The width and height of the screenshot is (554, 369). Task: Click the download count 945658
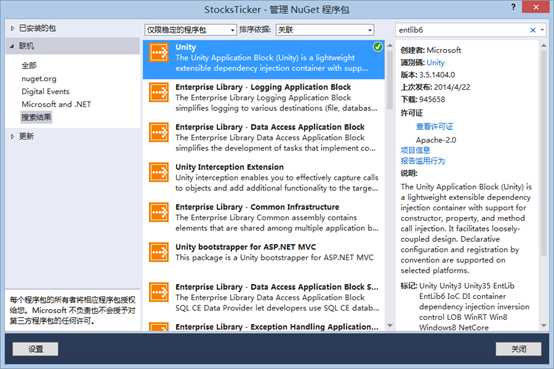pos(432,99)
